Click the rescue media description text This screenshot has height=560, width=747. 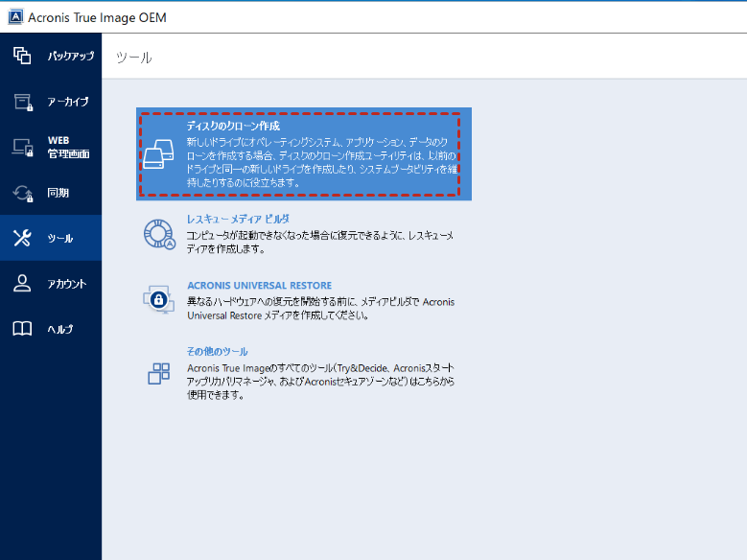pos(320,242)
